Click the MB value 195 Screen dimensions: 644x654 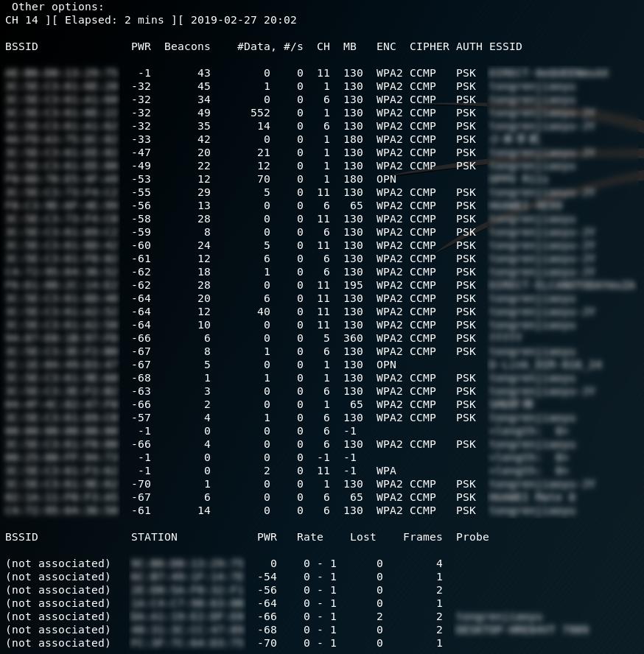[353, 285]
